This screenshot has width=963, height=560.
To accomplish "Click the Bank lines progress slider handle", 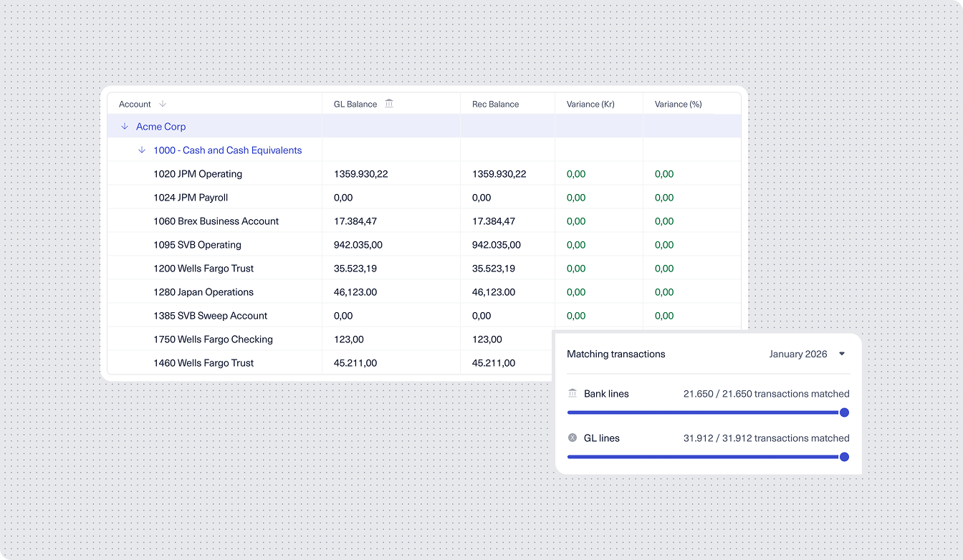I will pyautogui.click(x=844, y=412).
